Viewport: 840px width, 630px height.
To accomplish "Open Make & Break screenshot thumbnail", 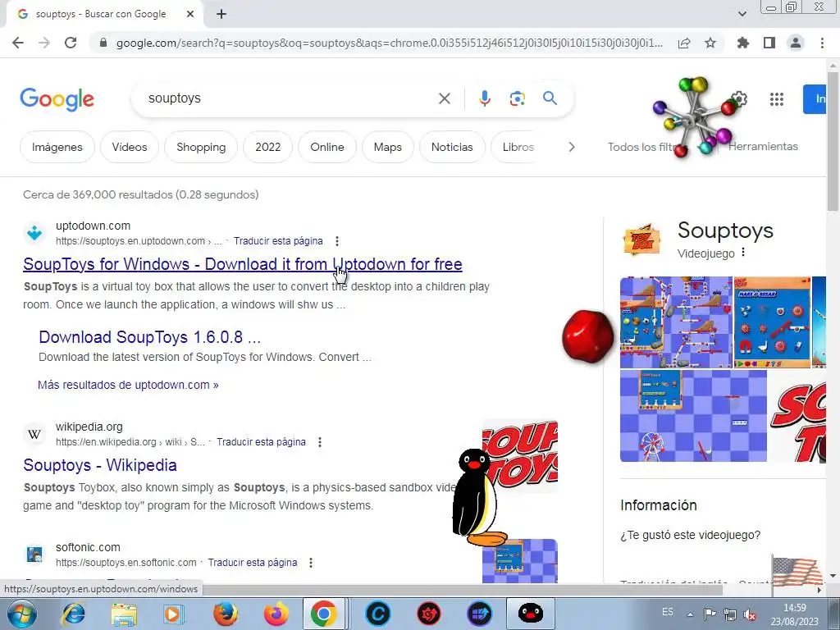I will tap(772, 322).
